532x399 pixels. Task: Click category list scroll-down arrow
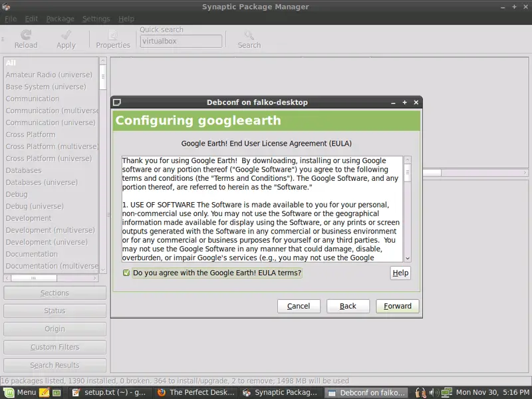coord(103,270)
